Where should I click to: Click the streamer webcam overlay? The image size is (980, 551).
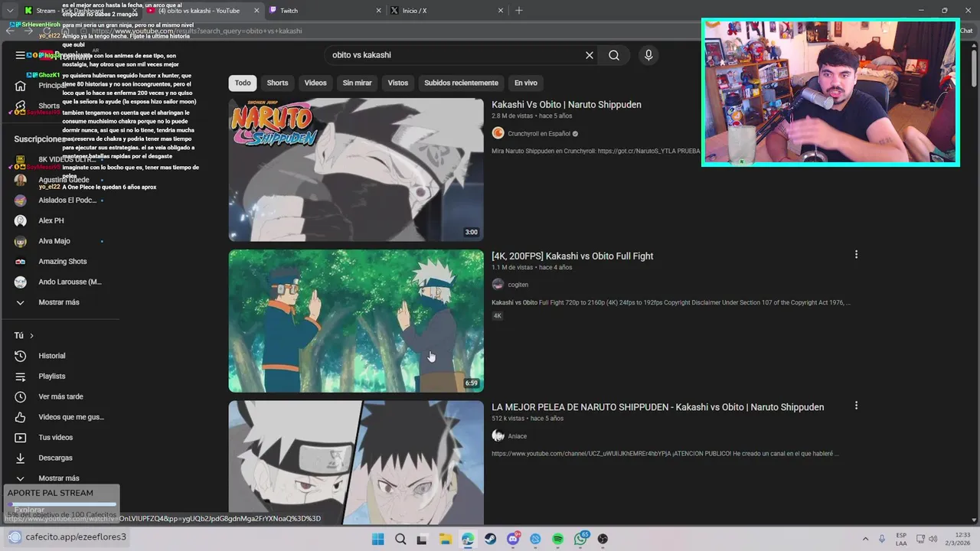[x=830, y=92]
